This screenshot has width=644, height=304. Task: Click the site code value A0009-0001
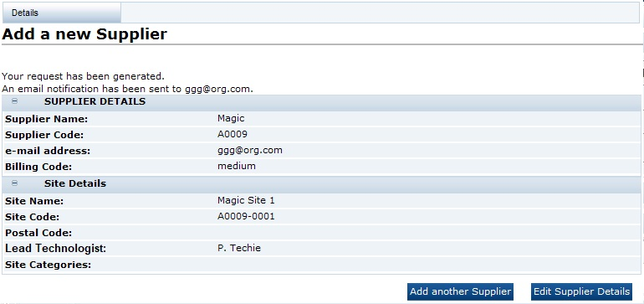pos(246,216)
